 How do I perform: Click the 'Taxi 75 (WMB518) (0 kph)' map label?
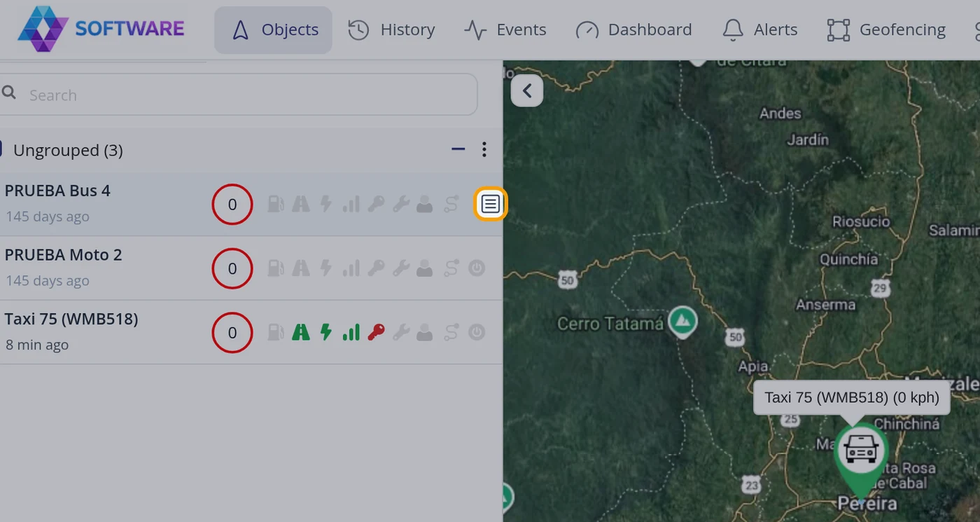(x=852, y=398)
